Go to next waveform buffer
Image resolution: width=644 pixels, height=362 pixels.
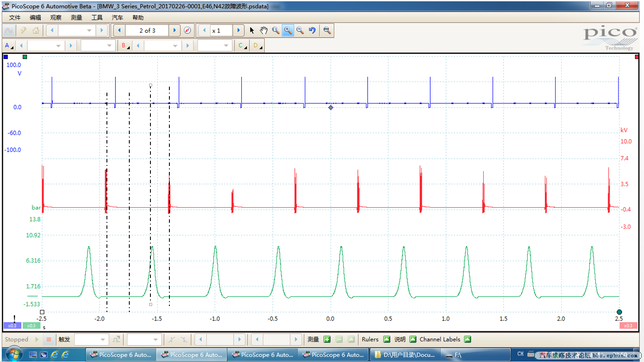point(175,31)
